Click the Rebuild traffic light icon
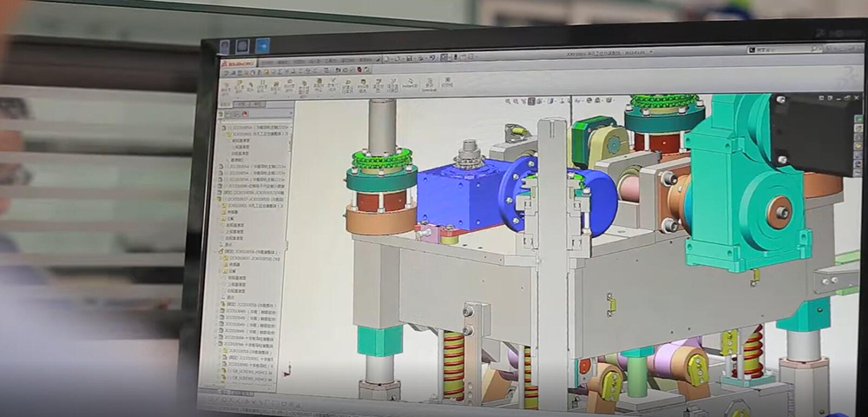Screen dimensions: 868x417 point(455,57)
